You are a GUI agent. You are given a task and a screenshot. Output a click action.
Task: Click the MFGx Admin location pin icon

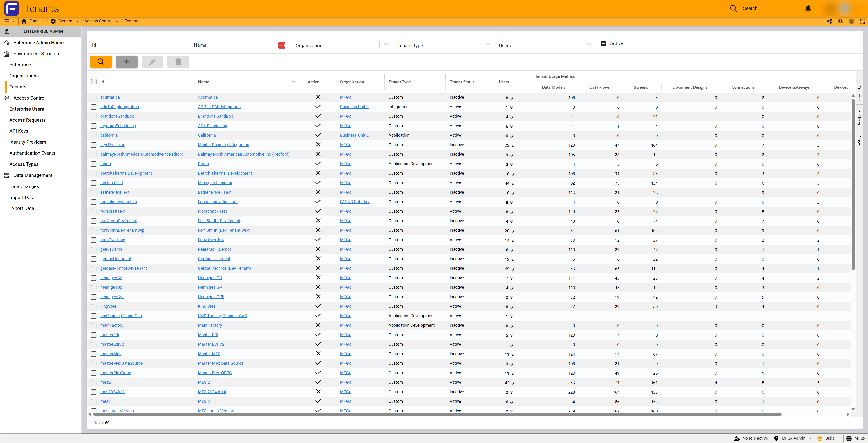pyautogui.click(x=776, y=438)
